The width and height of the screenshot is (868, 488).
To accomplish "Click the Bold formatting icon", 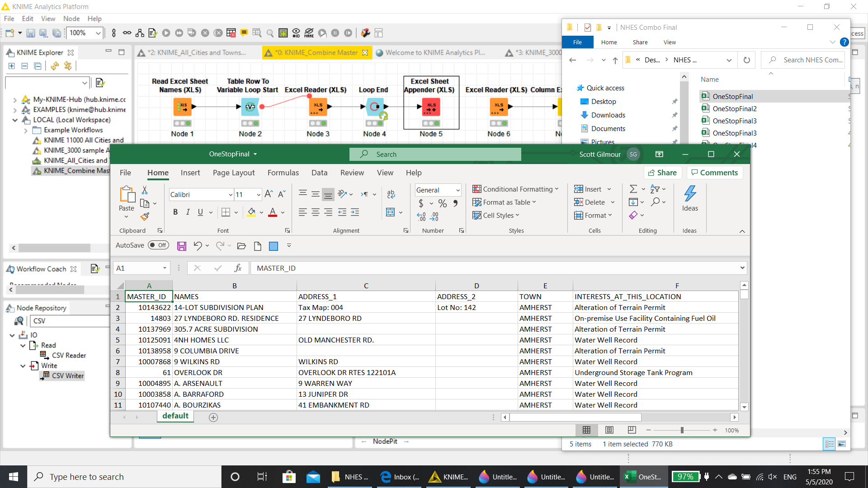I will tap(175, 212).
